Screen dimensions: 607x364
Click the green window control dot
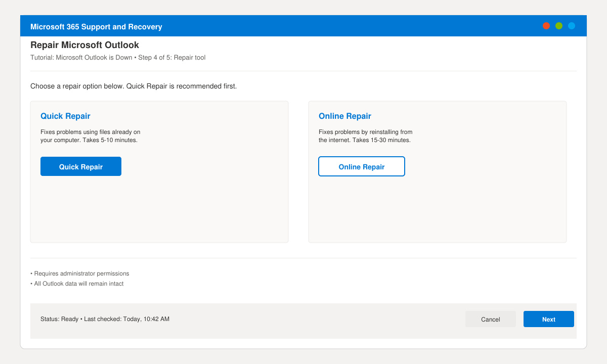pos(559,26)
